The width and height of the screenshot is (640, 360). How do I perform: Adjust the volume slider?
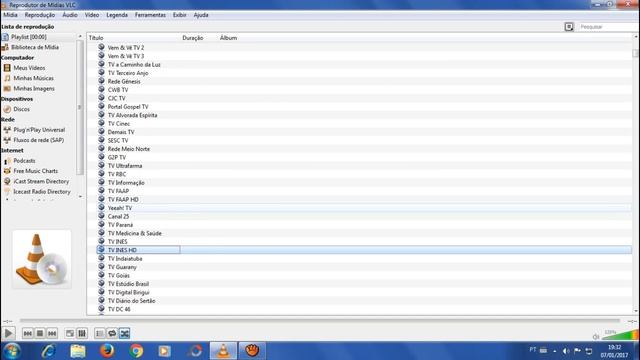click(620, 335)
